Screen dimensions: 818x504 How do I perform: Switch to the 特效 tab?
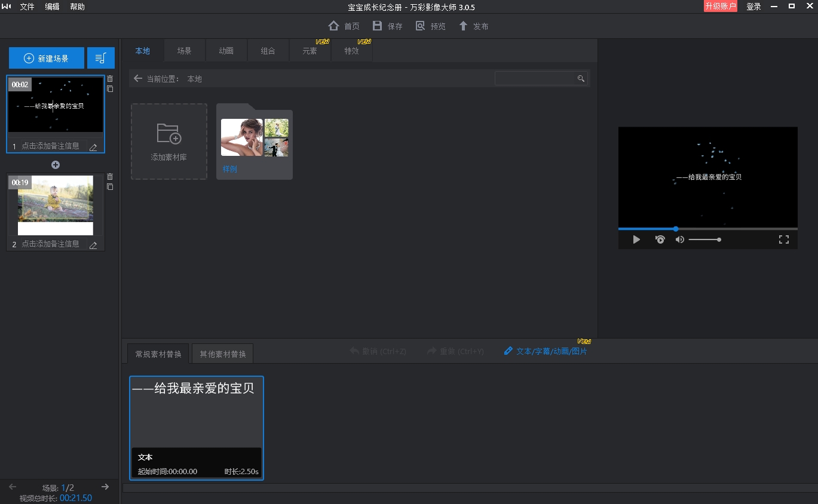351,51
